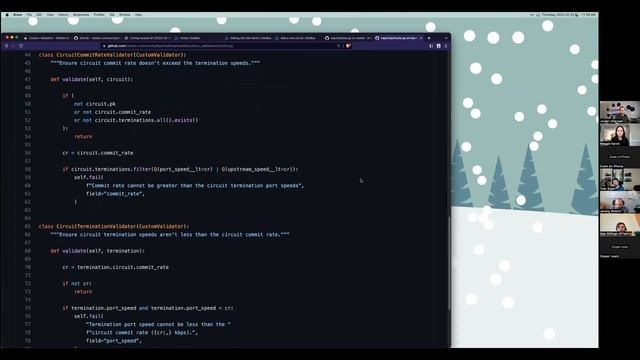Toggle the browser sidebar panel icon

[431, 46]
